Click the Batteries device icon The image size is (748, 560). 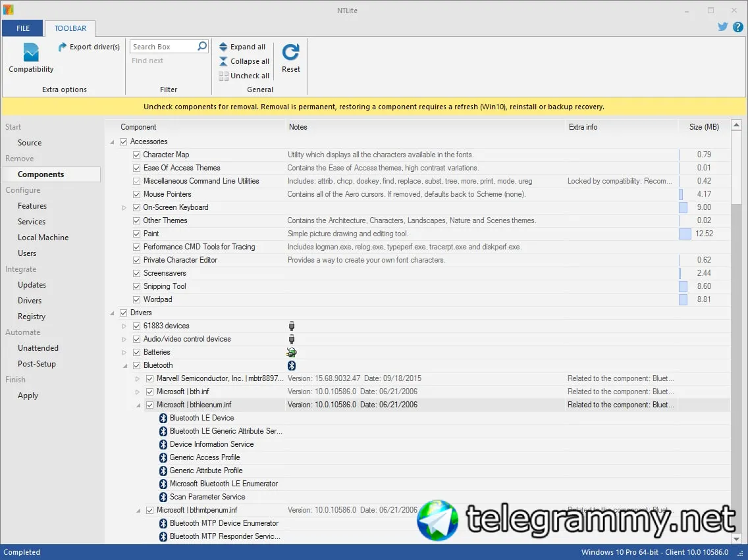[292, 352]
